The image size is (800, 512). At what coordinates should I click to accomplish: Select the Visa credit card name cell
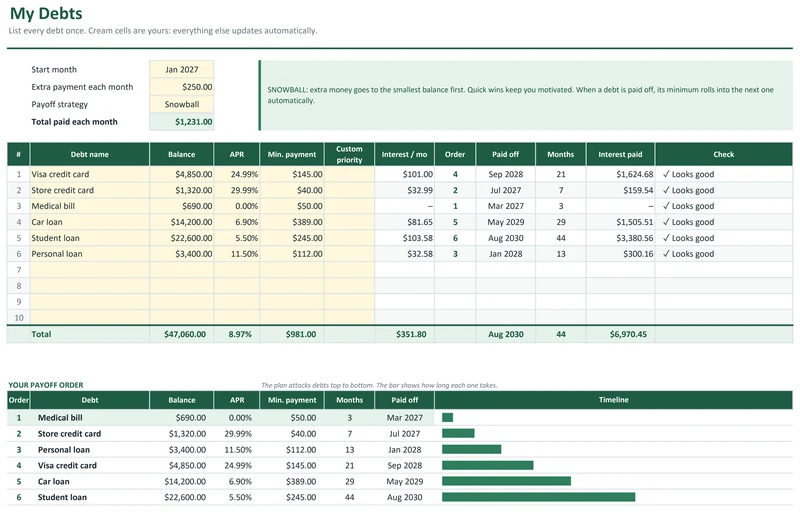pyautogui.click(x=90, y=174)
